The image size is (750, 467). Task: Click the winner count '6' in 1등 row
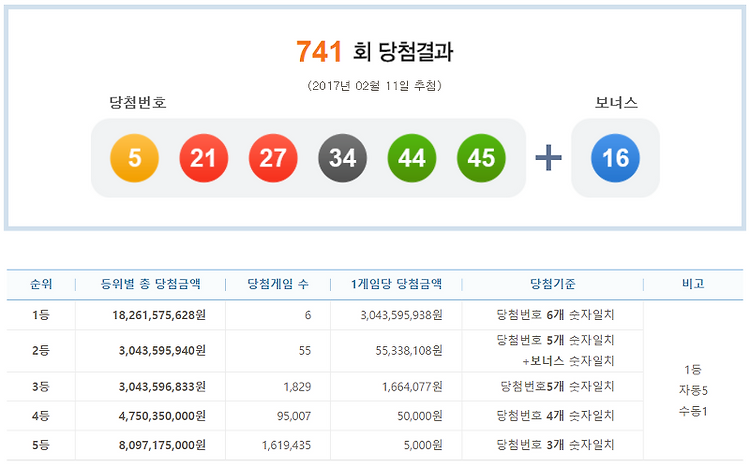[308, 315]
